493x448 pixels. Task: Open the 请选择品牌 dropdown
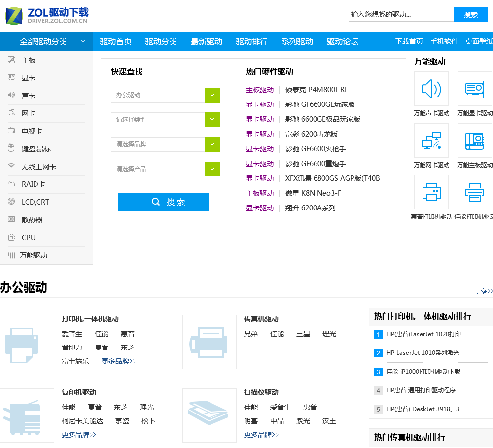click(165, 144)
